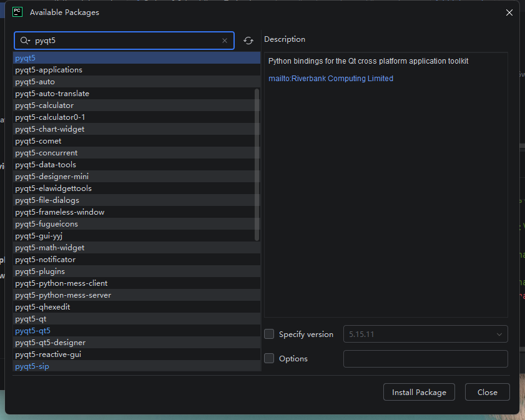
Task: Close the Available Packages dialog with the X
Action: point(509,12)
